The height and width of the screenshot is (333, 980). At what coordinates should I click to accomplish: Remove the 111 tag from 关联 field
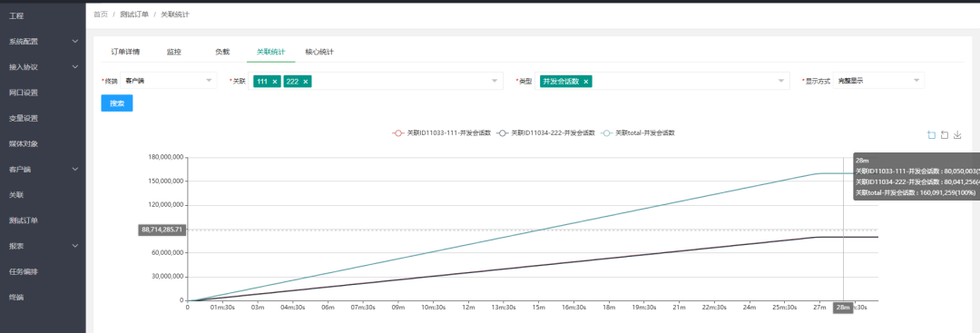pos(274,82)
